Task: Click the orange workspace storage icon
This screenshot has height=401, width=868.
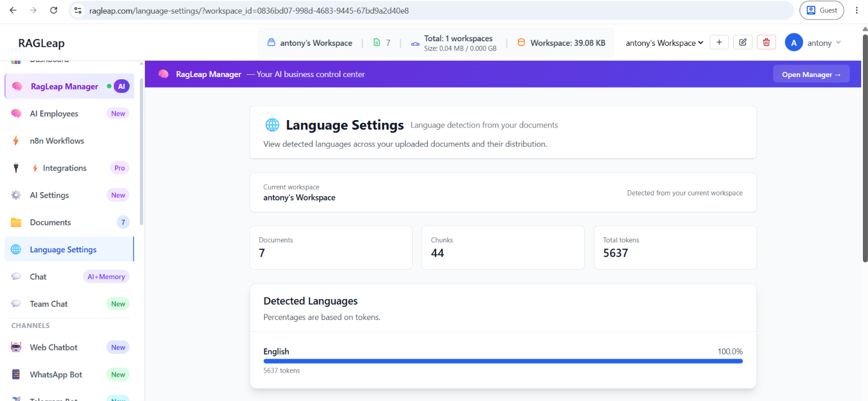Action: [521, 42]
